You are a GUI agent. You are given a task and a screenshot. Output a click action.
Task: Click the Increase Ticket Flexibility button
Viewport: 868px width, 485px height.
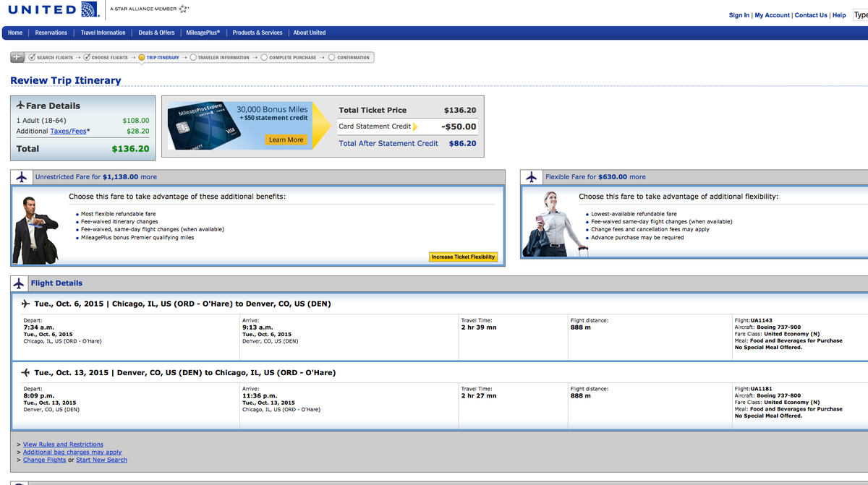(x=463, y=257)
